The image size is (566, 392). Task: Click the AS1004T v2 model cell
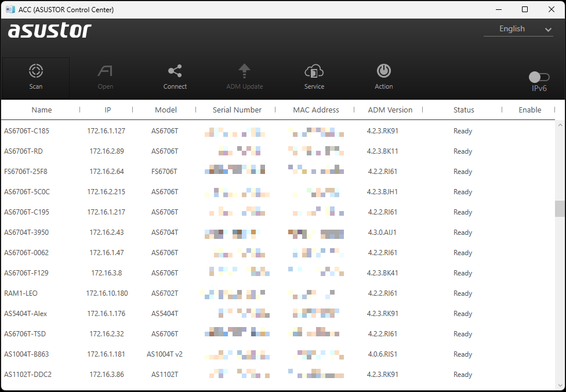165,354
